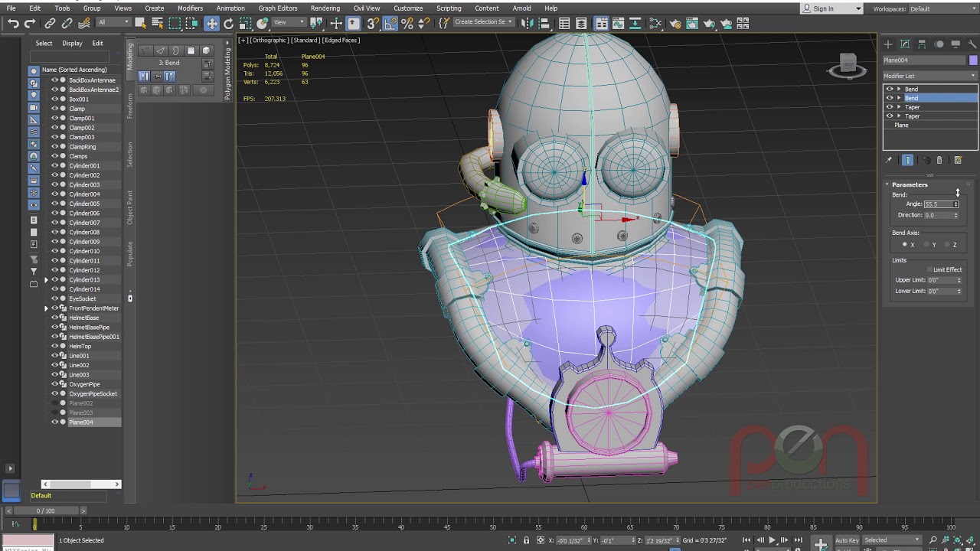This screenshot has height=551, width=980.
Task: Open the selection filter All dropdown
Action: (114, 23)
